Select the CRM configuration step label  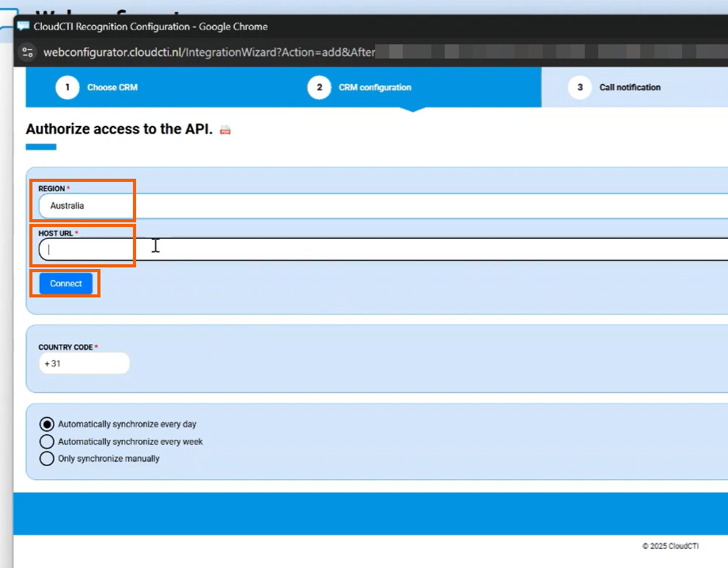[x=374, y=87]
